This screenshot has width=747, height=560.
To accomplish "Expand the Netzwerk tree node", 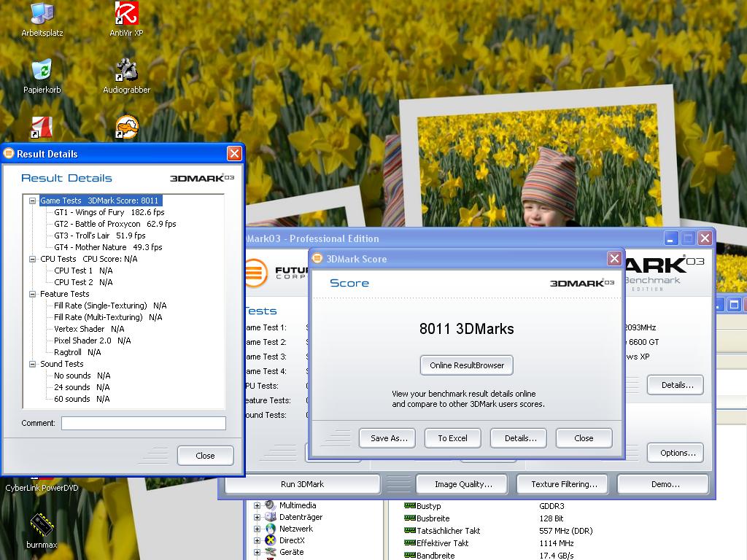I will [258, 529].
